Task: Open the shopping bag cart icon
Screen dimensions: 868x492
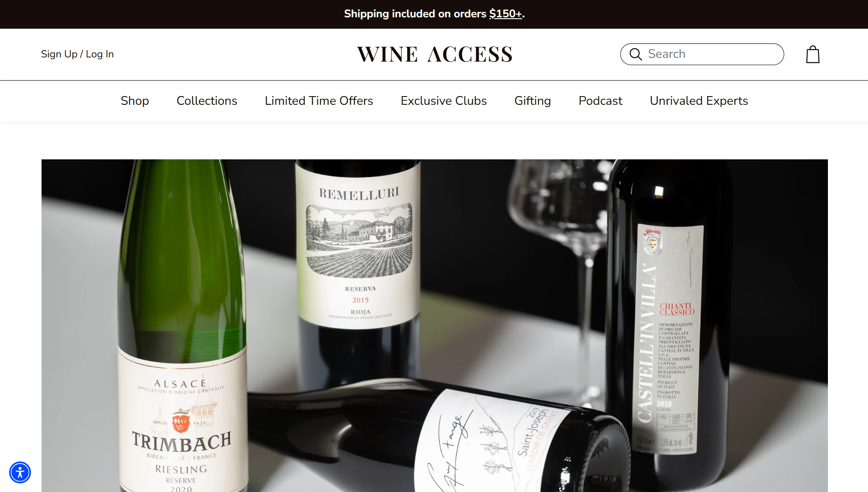Action: pos(813,54)
